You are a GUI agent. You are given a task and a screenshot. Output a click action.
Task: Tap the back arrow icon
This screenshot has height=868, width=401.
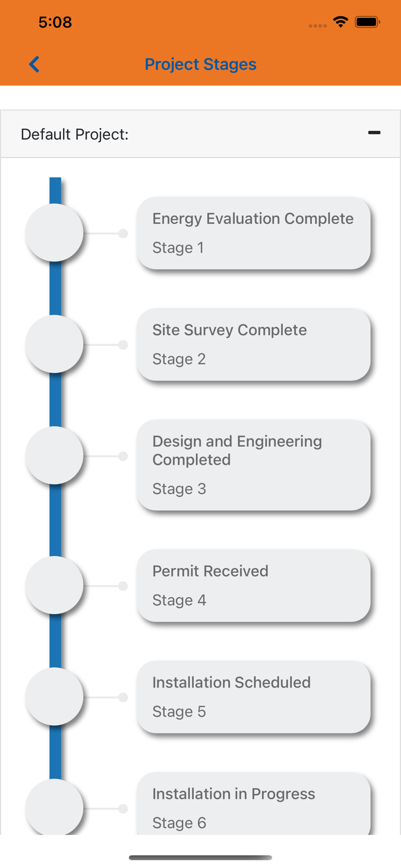pyautogui.click(x=35, y=64)
